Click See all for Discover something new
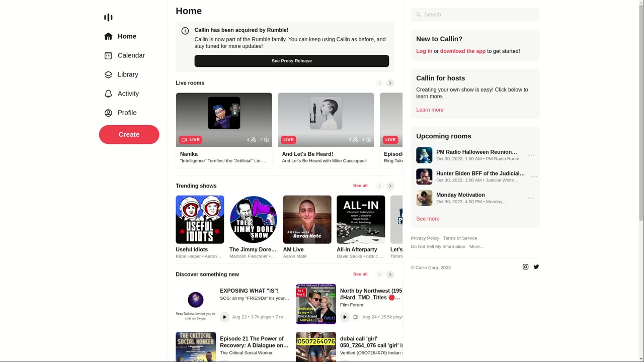This screenshot has height=362, width=644. pos(360,274)
